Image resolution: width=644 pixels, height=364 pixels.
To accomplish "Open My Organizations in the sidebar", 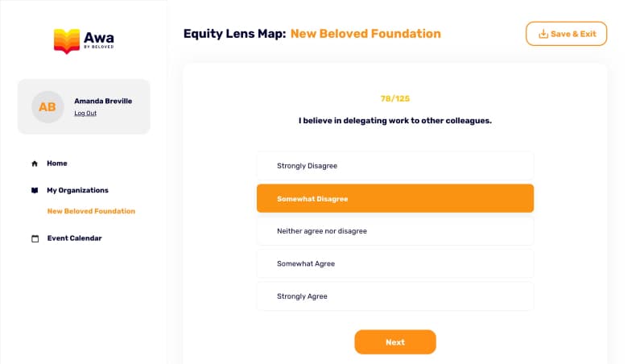I will tap(77, 191).
